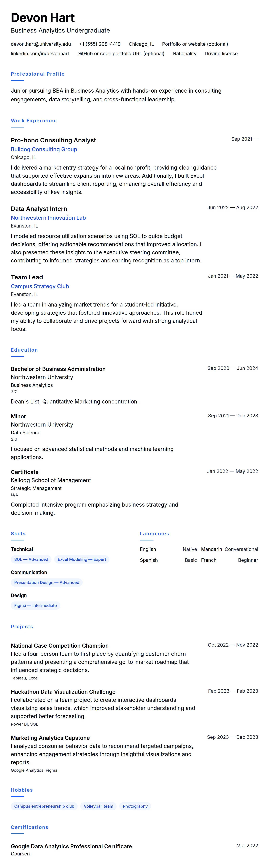Click the Professional Profile section heading

(38, 74)
